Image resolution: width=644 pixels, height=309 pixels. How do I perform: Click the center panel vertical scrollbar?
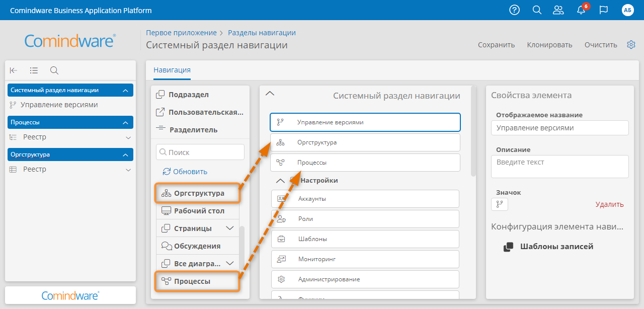click(x=473, y=132)
